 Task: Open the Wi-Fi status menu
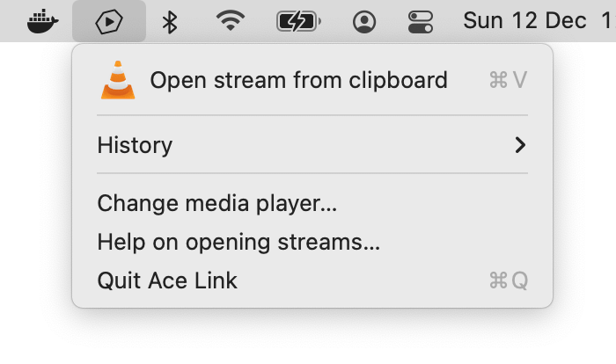point(231,21)
